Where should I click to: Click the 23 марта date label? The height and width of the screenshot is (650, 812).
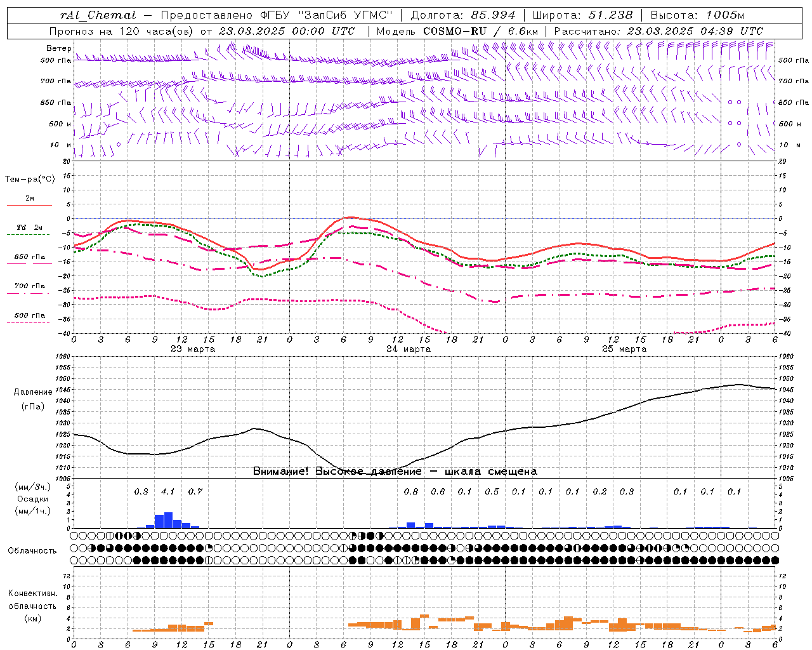click(x=193, y=349)
